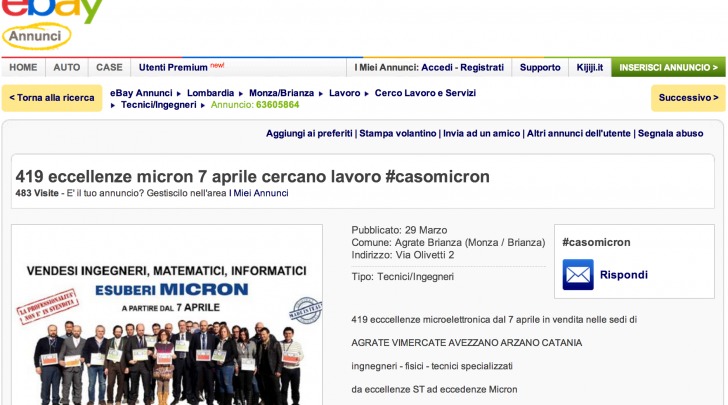Click Aggiungi ai preferiti link
This screenshot has width=728, height=405.
pyautogui.click(x=309, y=134)
